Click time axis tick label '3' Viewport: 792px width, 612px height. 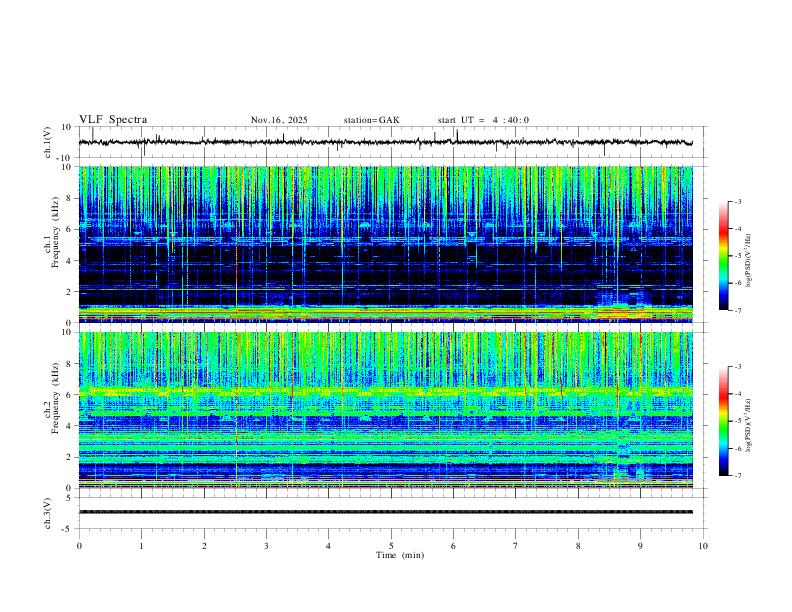(266, 546)
